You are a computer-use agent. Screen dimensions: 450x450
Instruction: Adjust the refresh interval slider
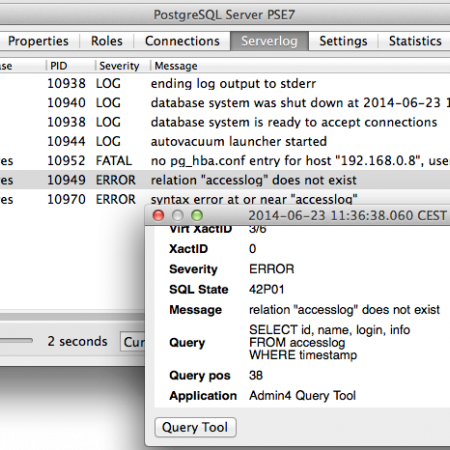pyautogui.click(x=16, y=341)
